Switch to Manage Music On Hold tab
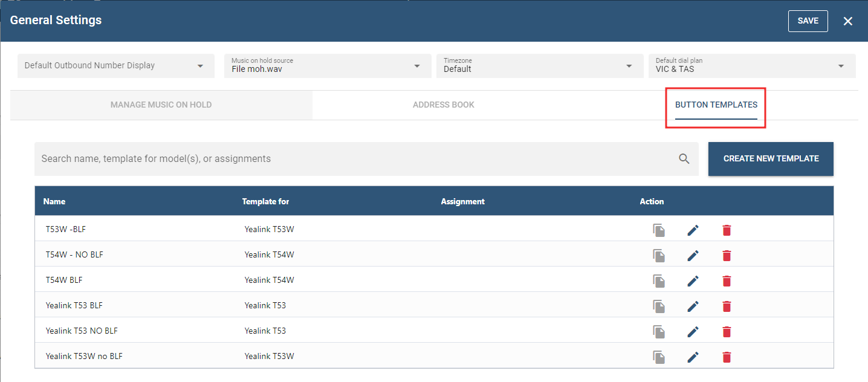868x382 pixels. tap(161, 105)
